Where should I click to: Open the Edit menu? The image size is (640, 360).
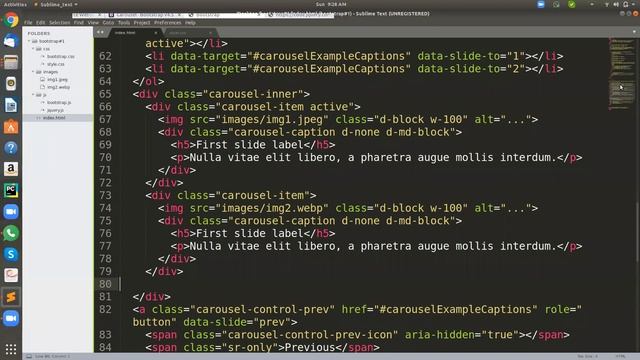click(40, 22)
